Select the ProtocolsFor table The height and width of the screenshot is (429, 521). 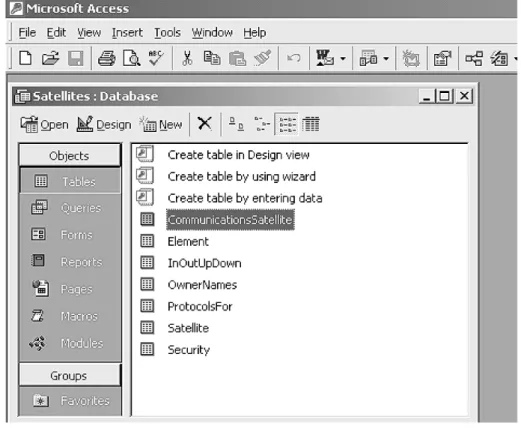[200, 306]
